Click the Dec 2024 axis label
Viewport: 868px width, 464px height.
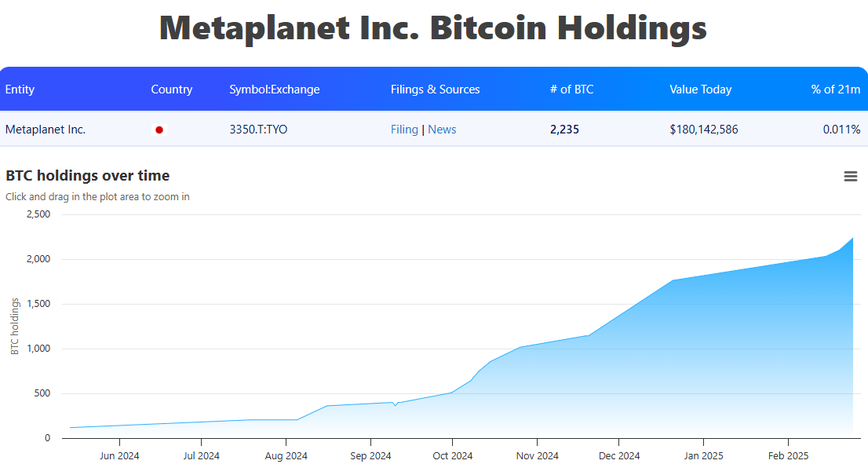pos(618,455)
